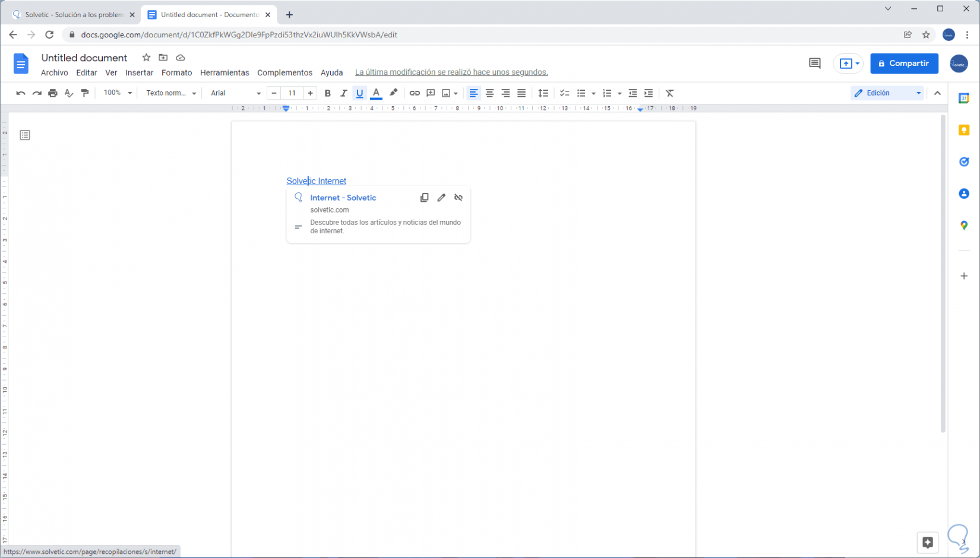This screenshot has height=558, width=980.
Task: Activate the paint format tool
Action: pyautogui.click(x=85, y=93)
